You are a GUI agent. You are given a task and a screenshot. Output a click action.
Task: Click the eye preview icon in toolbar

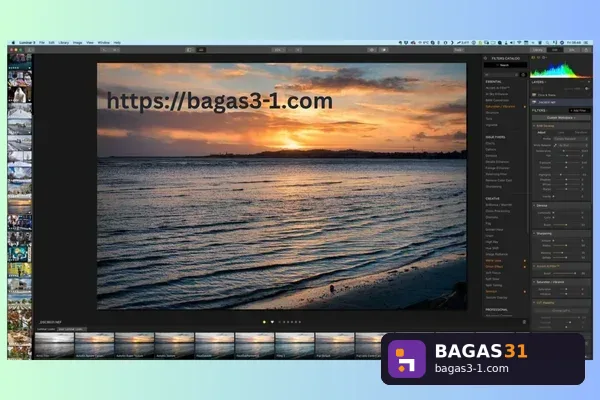pos(371,50)
